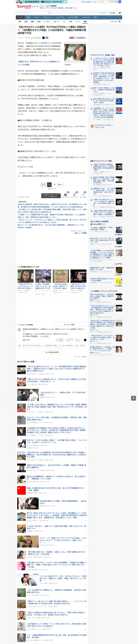Click the scroll-to-top arrow button
Image resolution: width=138 pixels, height=644 pixels.
pos(133,398)
